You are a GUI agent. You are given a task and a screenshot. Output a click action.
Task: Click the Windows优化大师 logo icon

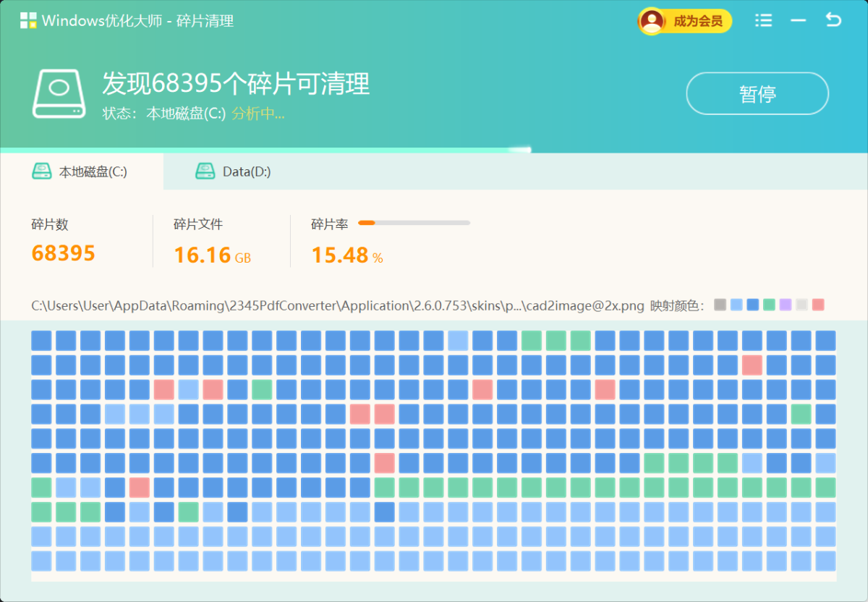click(x=27, y=20)
